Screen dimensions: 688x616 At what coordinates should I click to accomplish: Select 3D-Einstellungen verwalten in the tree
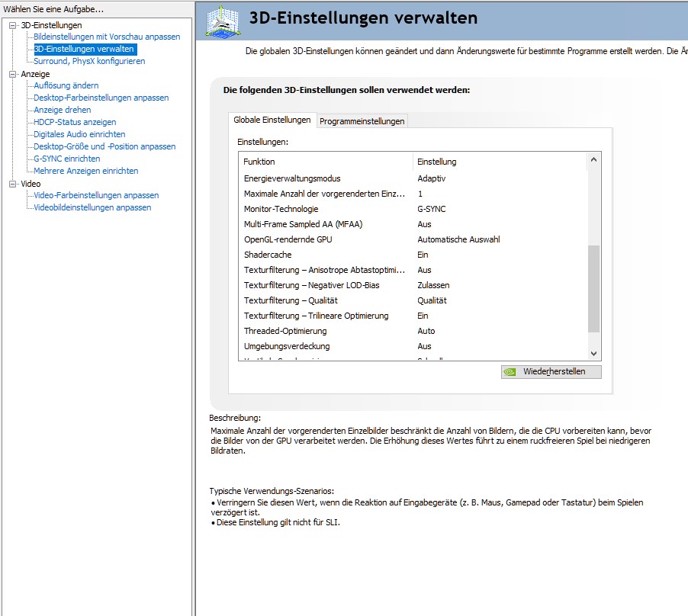click(84, 49)
